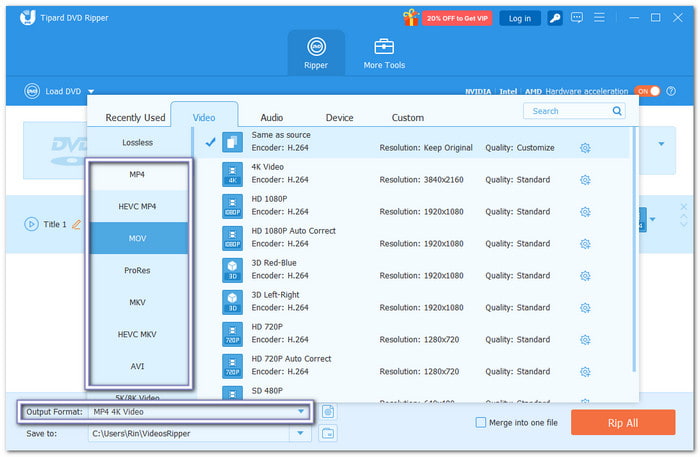Open settings gear for 3D Left-Right

(x=585, y=308)
